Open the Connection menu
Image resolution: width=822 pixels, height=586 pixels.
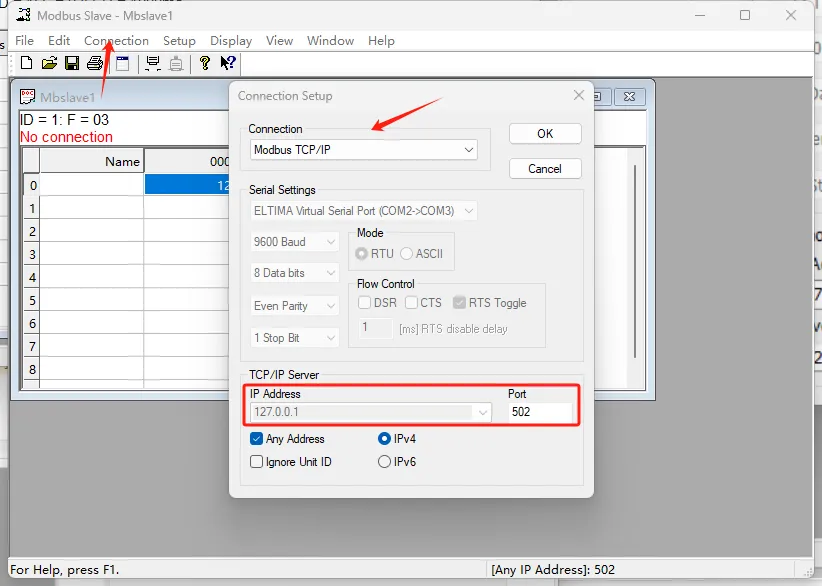116,40
